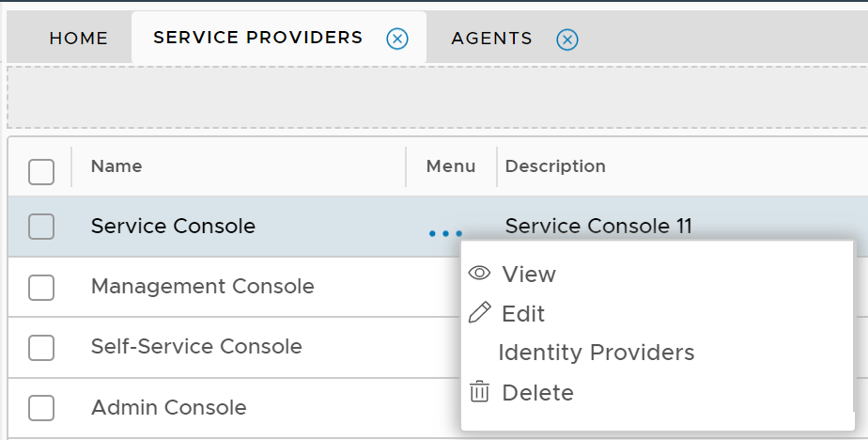Click the eye icon next to View
This screenshot has height=440, width=868.
click(479, 274)
